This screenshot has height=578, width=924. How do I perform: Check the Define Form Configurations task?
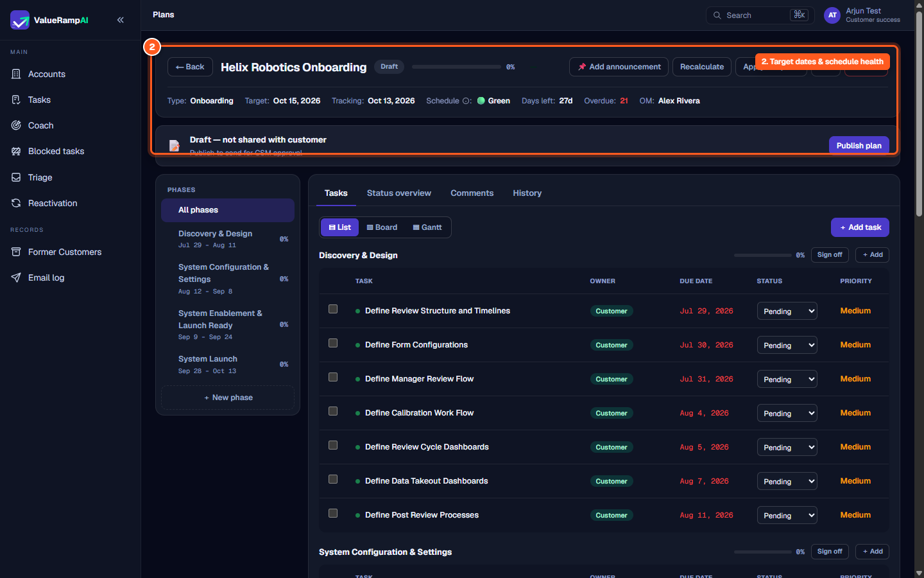(x=333, y=343)
